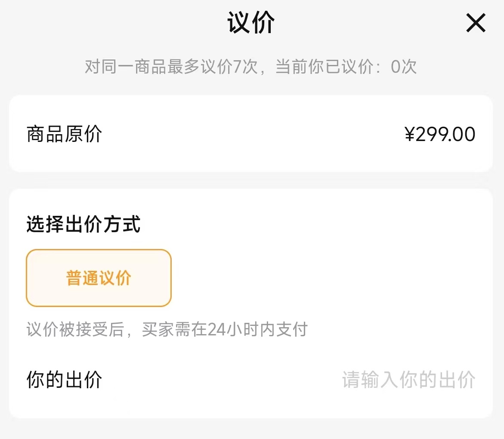Screen dimensions: 504x439
Task: Click the 选择出价方式 section heading
Action: click(82, 225)
